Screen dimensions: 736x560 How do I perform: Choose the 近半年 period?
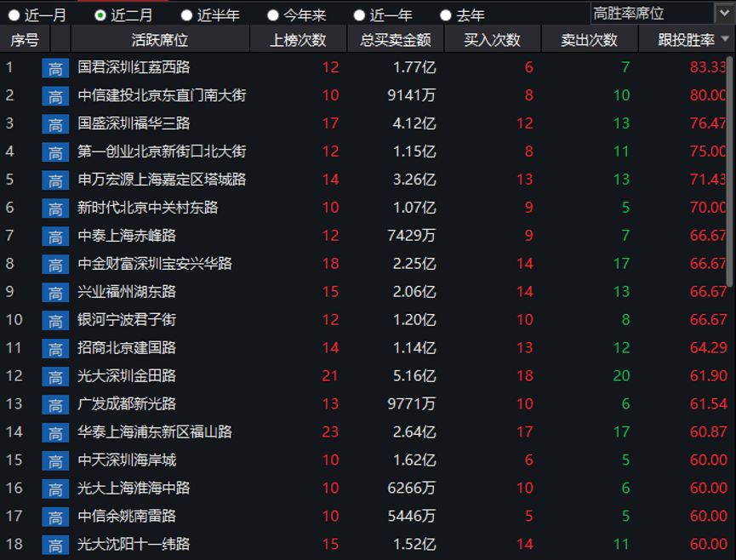211,15
